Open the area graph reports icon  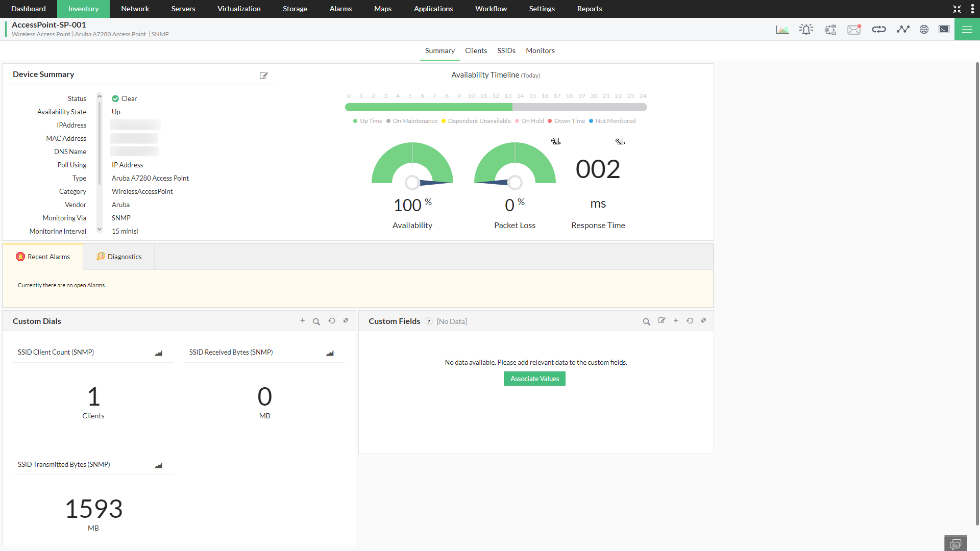tap(782, 30)
